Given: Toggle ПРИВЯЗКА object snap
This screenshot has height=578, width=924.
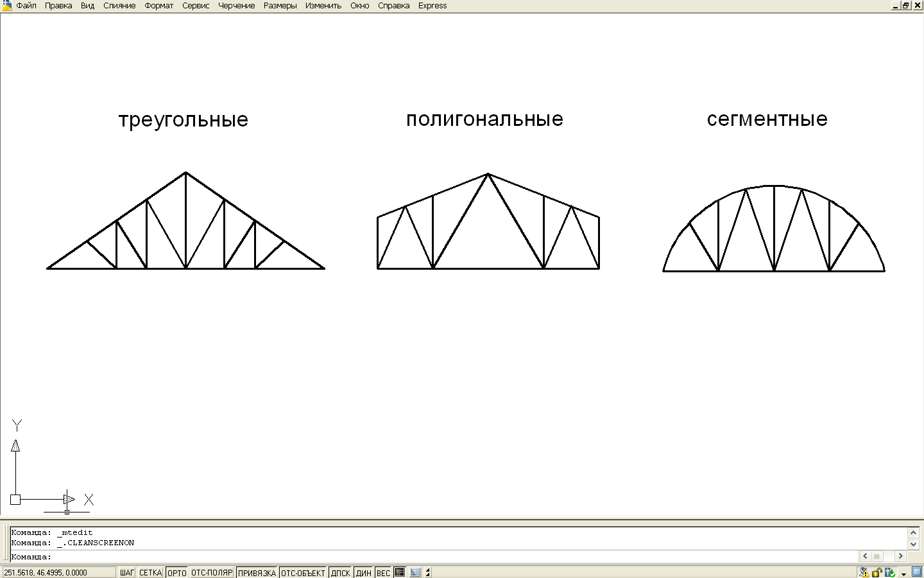Looking at the screenshot, I should [x=257, y=573].
